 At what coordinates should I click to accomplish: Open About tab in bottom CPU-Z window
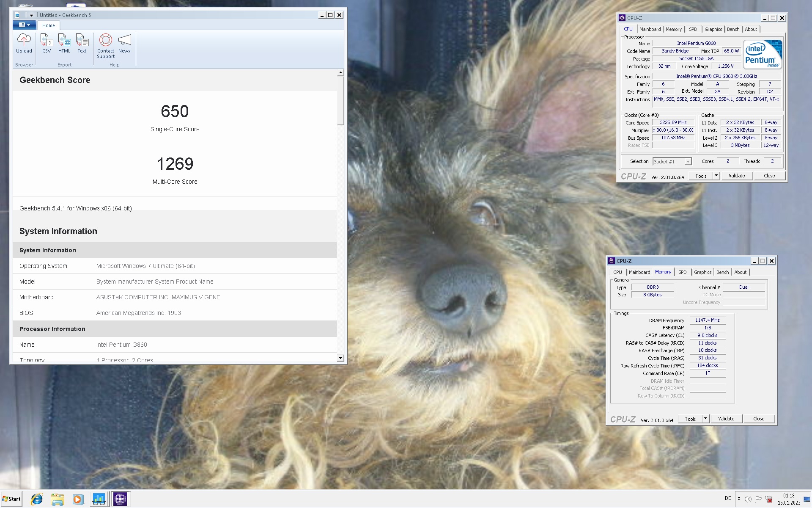click(x=741, y=272)
